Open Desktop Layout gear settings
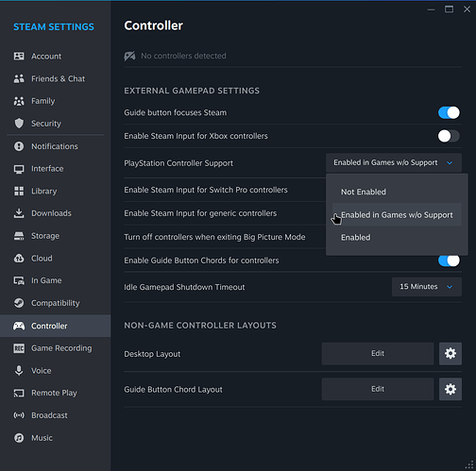The height and width of the screenshot is (471, 476). coord(450,354)
